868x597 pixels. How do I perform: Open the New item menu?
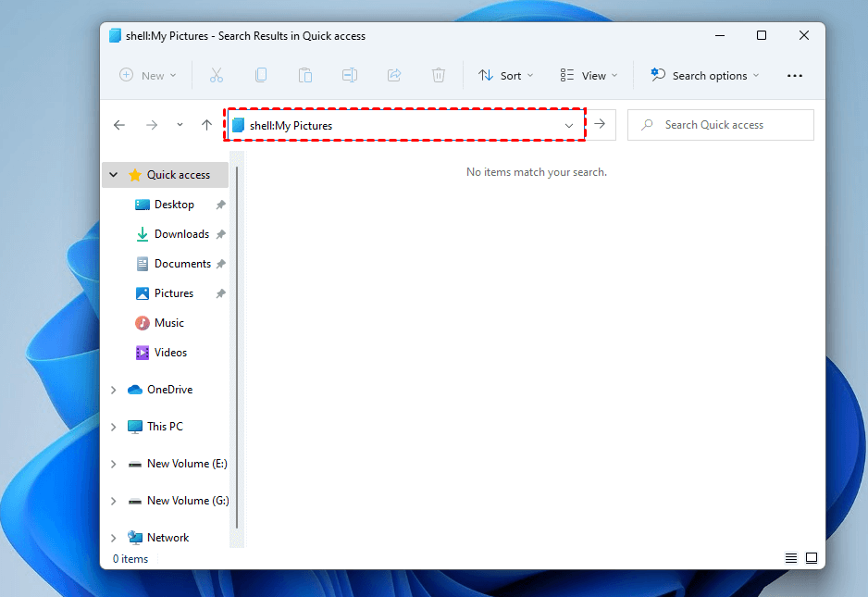click(x=148, y=75)
